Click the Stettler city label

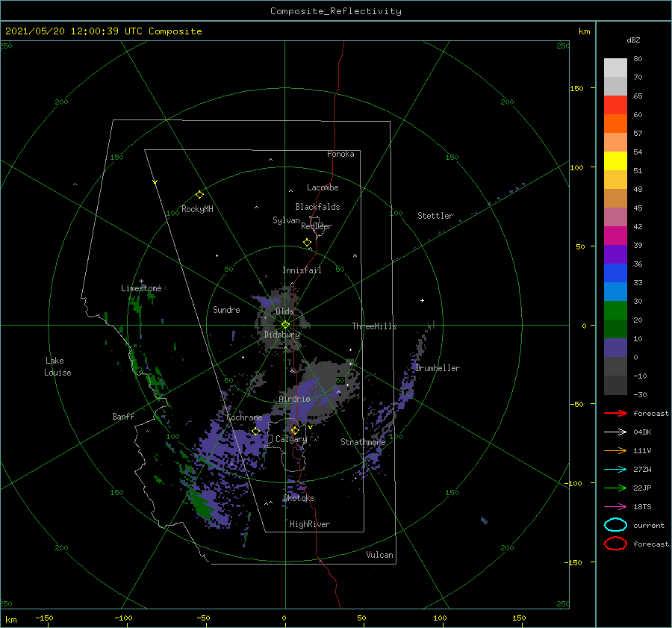coord(435,216)
